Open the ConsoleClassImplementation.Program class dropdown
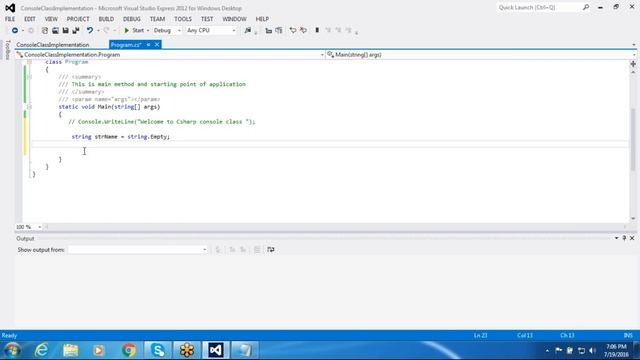The height and width of the screenshot is (360, 640). 170,55
